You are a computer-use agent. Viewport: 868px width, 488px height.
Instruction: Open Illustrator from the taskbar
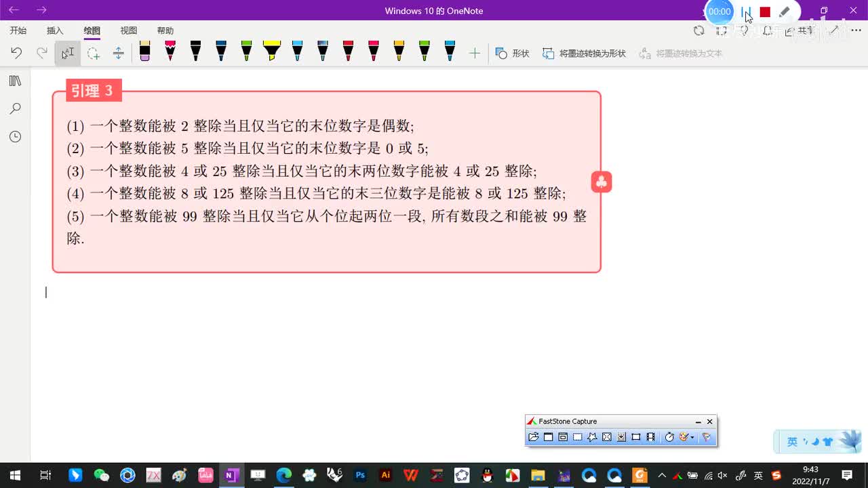pos(385,475)
